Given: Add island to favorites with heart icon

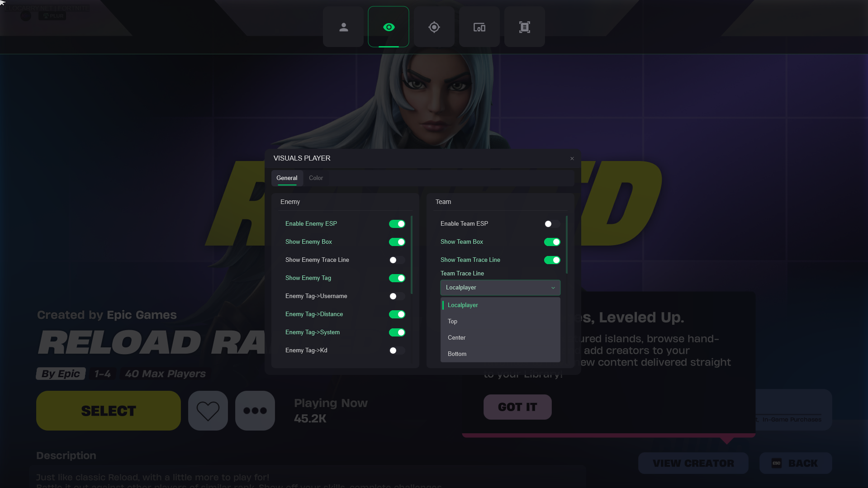Looking at the screenshot, I should point(208,411).
